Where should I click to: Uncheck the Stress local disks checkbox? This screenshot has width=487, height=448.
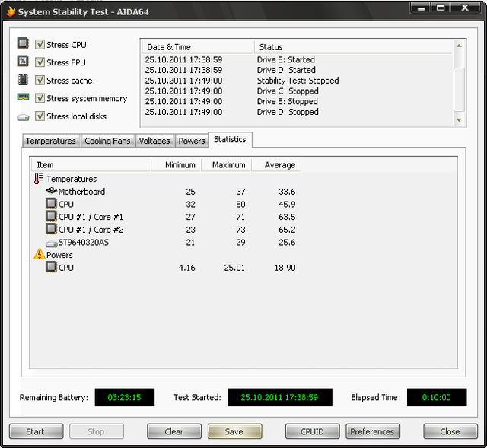point(40,116)
